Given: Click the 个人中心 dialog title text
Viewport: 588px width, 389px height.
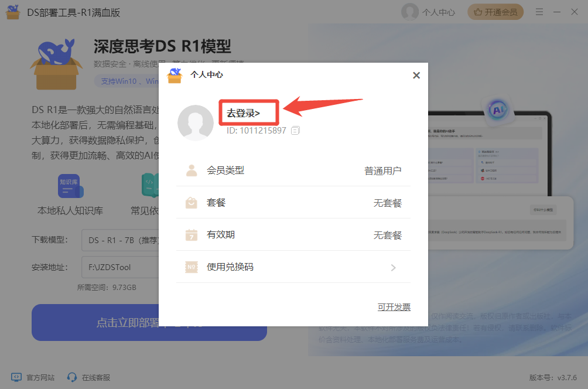Looking at the screenshot, I should click(x=207, y=74).
